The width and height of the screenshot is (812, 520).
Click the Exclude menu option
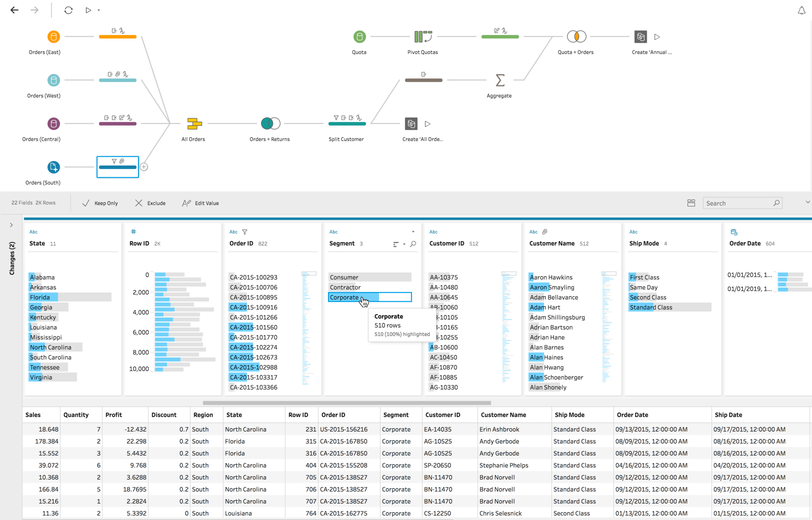pyautogui.click(x=150, y=203)
